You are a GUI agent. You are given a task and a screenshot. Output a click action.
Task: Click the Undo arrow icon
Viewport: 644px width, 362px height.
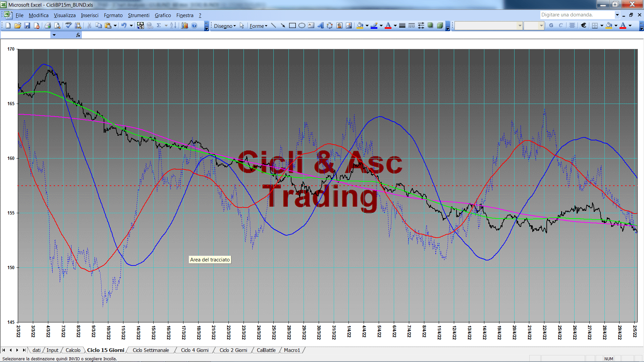(x=124, y=25)
